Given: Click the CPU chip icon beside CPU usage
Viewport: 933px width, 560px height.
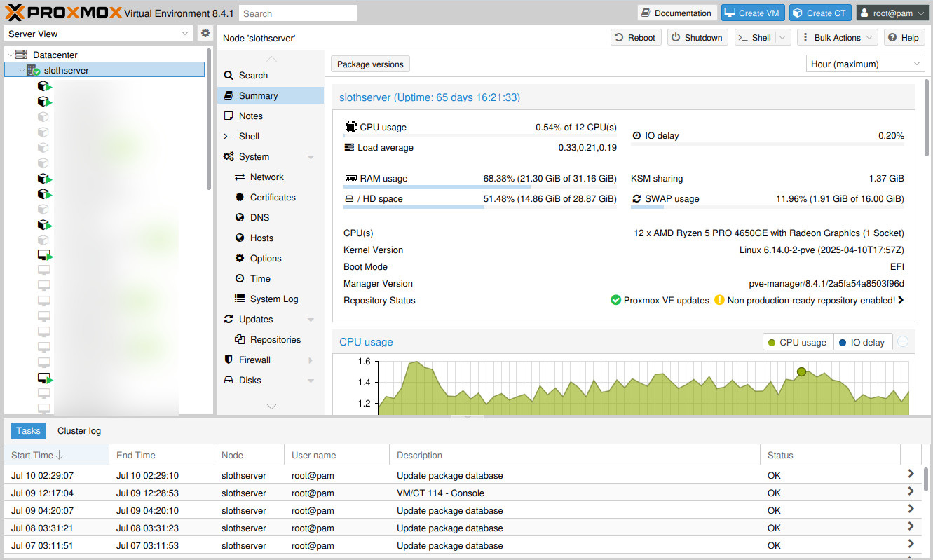Looking at the screenshot, I should tap(350, 127).
